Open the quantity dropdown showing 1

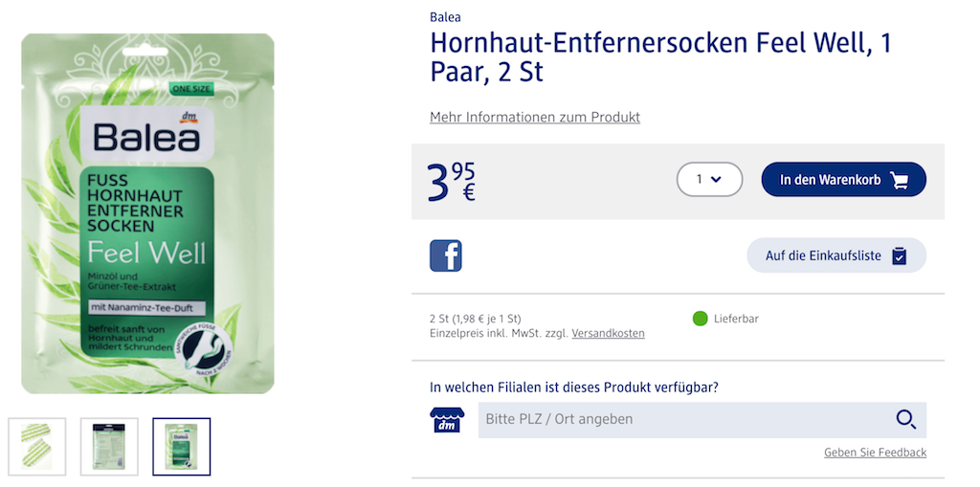coord(708,179)
